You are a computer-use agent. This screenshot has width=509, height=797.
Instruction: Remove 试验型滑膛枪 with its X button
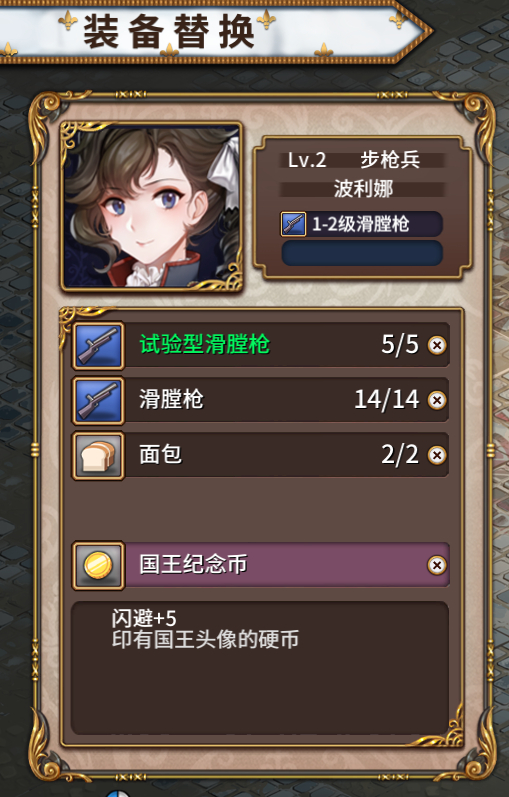[x=437, y=345]
